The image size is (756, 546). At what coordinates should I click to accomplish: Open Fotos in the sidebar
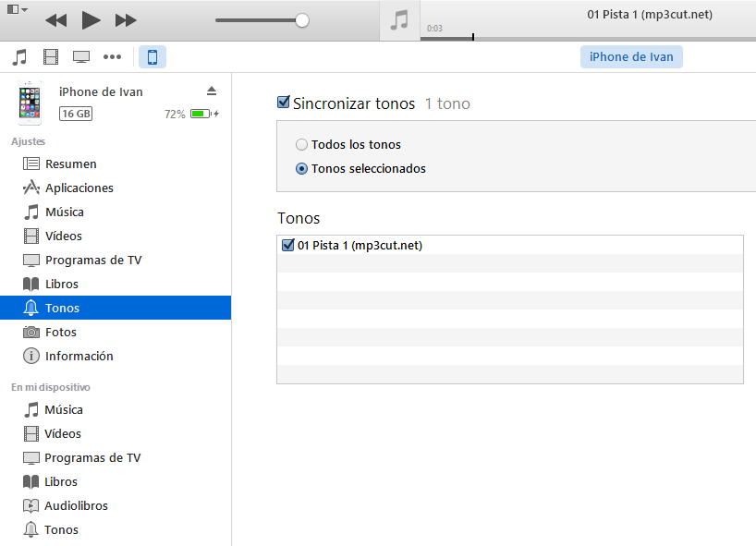point(116,332)
